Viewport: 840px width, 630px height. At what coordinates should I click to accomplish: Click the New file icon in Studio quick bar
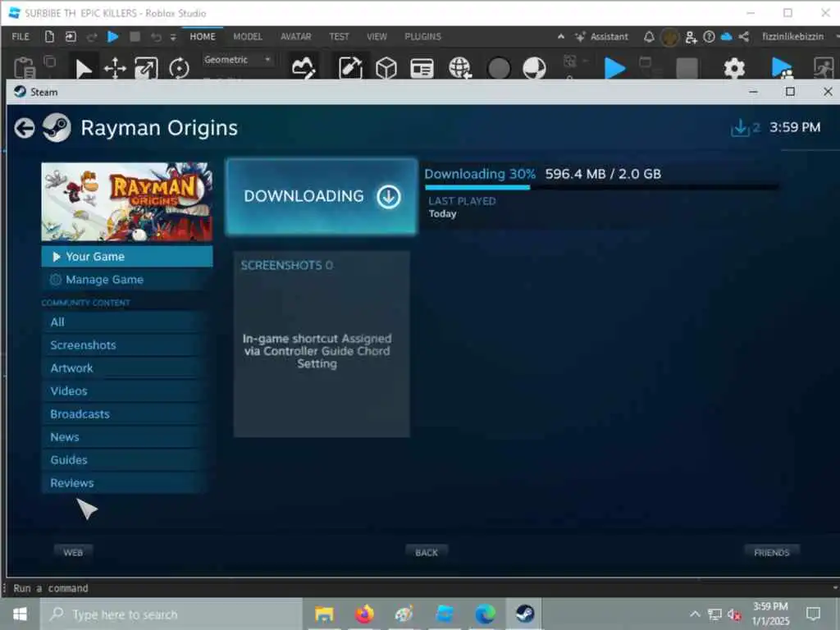(x=49, y=36)
